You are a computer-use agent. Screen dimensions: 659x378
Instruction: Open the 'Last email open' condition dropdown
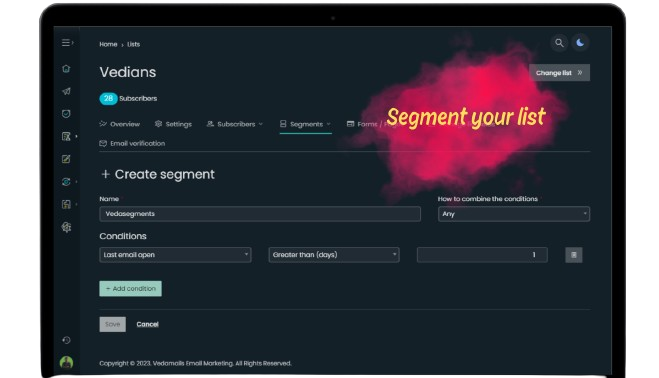175,255
